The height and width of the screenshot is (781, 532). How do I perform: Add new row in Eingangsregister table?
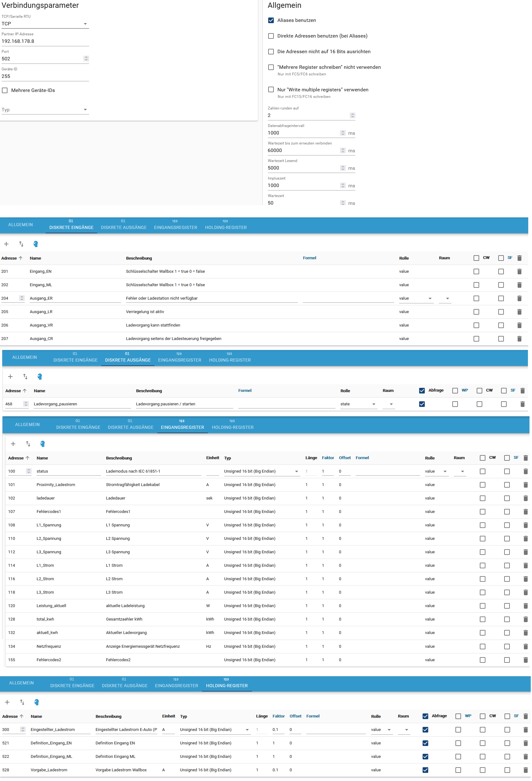[13, 444]
